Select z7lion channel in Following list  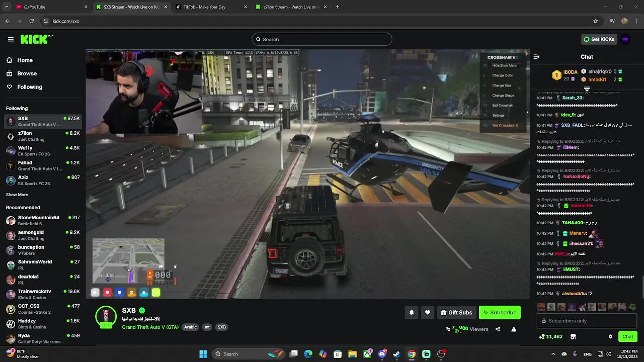(43, 136)
